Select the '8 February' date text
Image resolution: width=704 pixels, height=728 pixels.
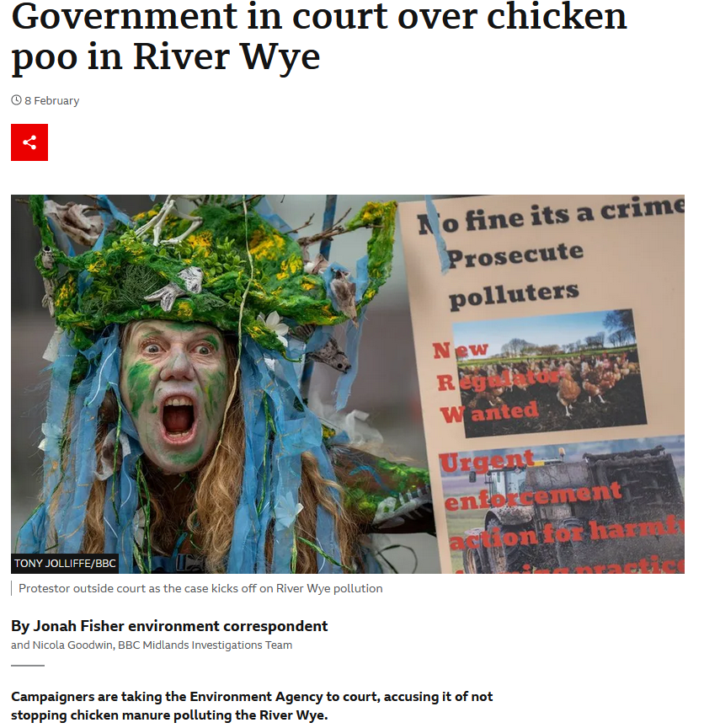tap(51, 101)
